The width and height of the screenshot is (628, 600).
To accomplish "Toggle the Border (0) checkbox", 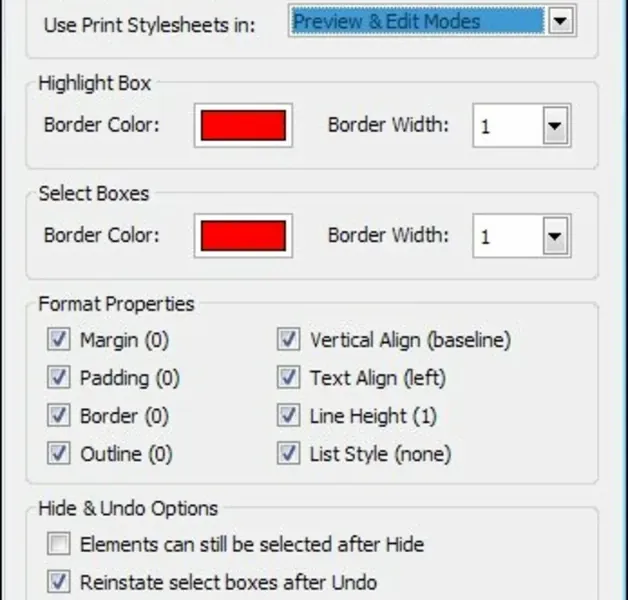I will pyautogui.click(x=59, y=416).
